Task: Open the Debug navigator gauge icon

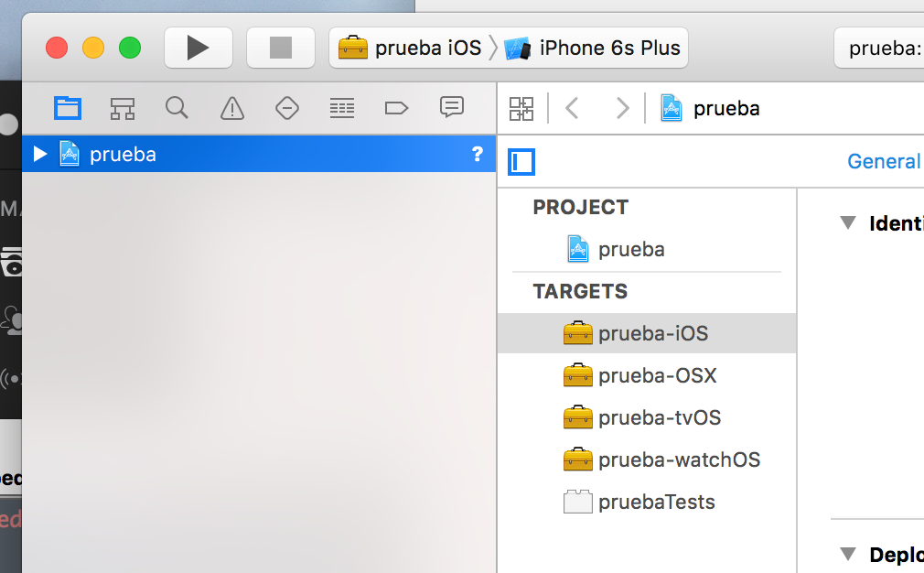Action: [341, 108]
